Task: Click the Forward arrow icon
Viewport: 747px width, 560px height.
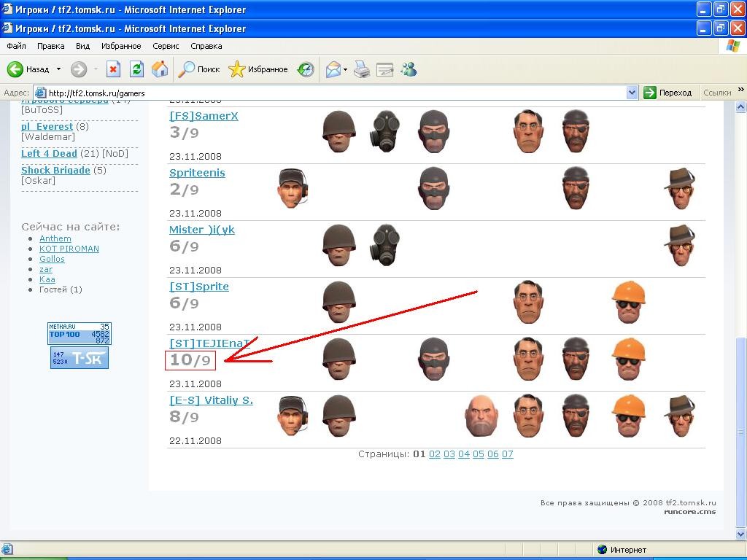Action: click(x=79, y=69)
